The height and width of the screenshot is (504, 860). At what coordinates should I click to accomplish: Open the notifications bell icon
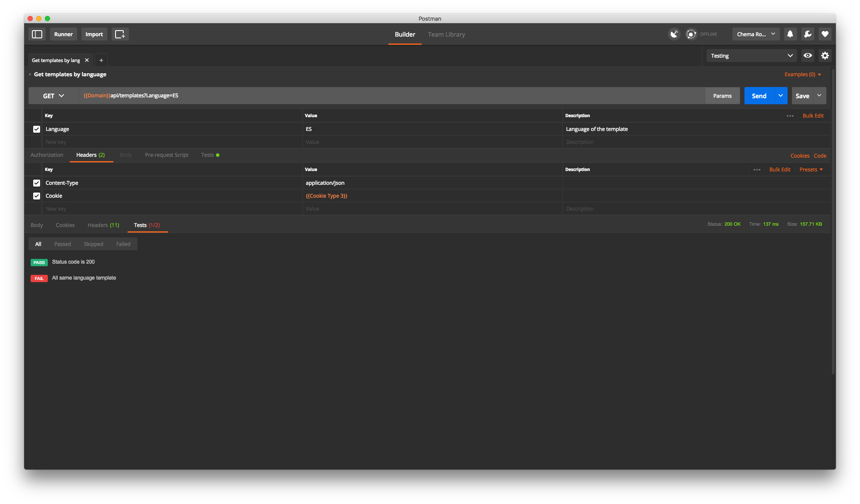tap(790, 34)
